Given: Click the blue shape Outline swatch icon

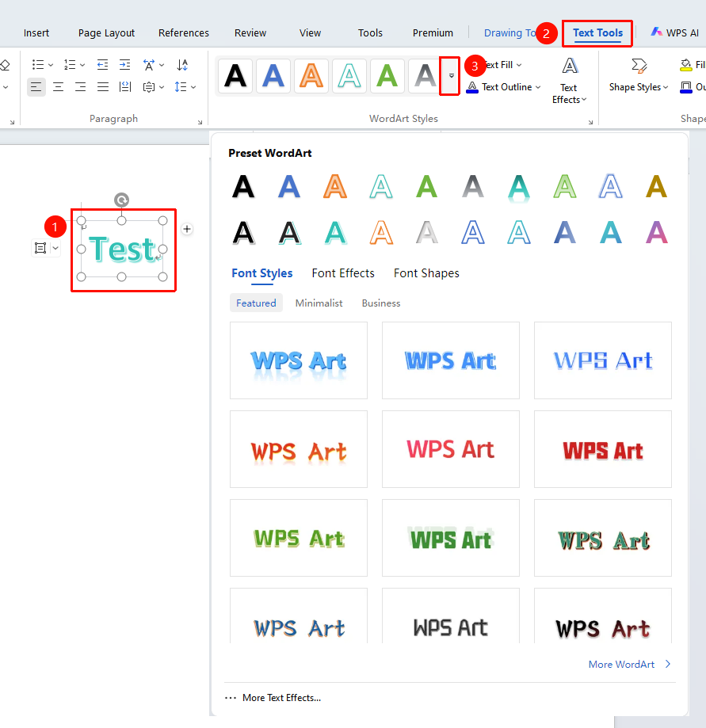Looking at the screenshot, I should coord(685,87).
